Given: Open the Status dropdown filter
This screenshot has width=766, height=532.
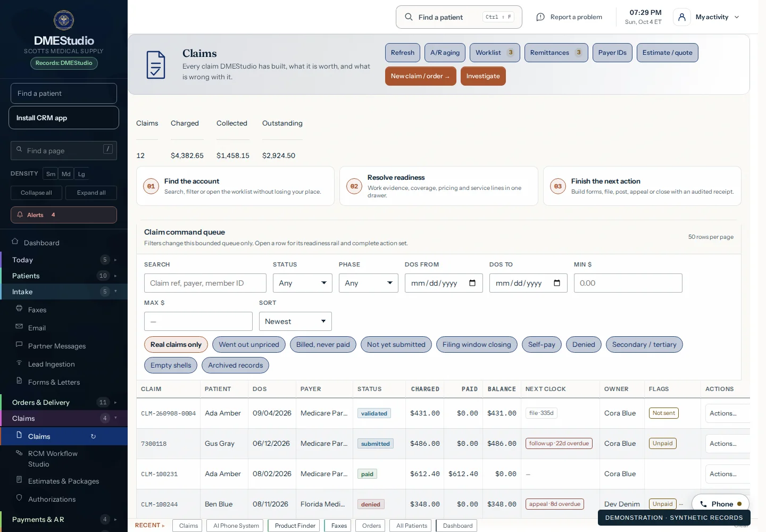Looking at the screenshot, I should point(303,283).
